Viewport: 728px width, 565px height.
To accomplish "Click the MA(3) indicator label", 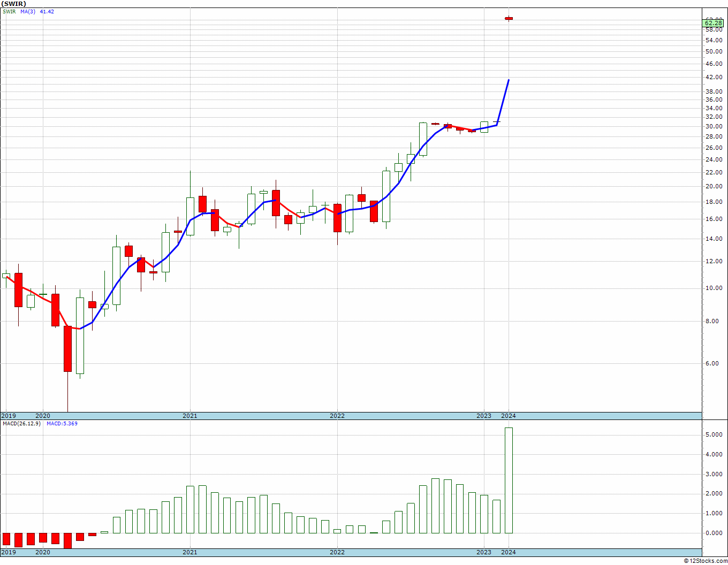I will click(28, 12).
